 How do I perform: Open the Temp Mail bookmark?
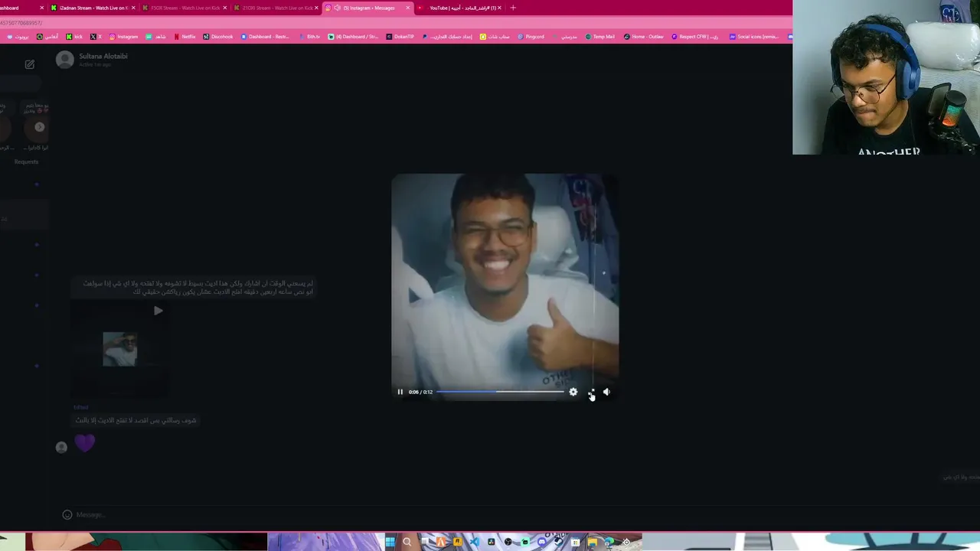[x=600, y=37]
